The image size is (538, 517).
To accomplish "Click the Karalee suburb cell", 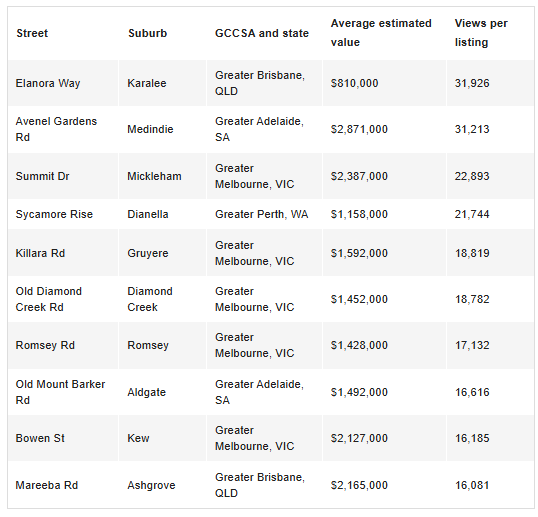I will pos(147,83).
